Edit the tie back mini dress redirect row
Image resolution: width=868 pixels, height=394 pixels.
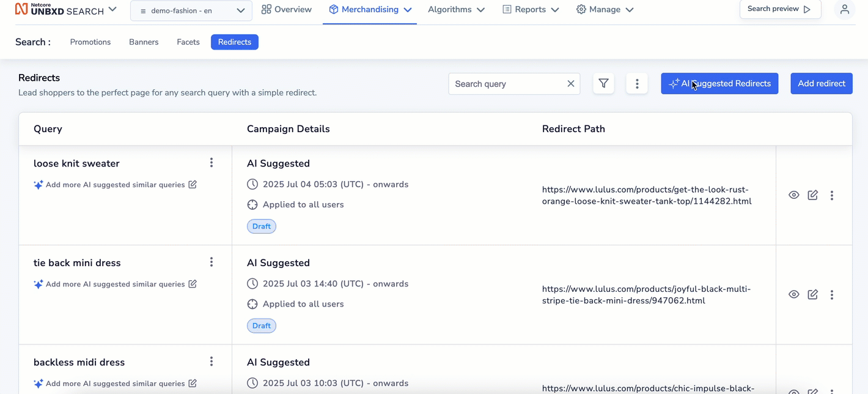point(812,294)
